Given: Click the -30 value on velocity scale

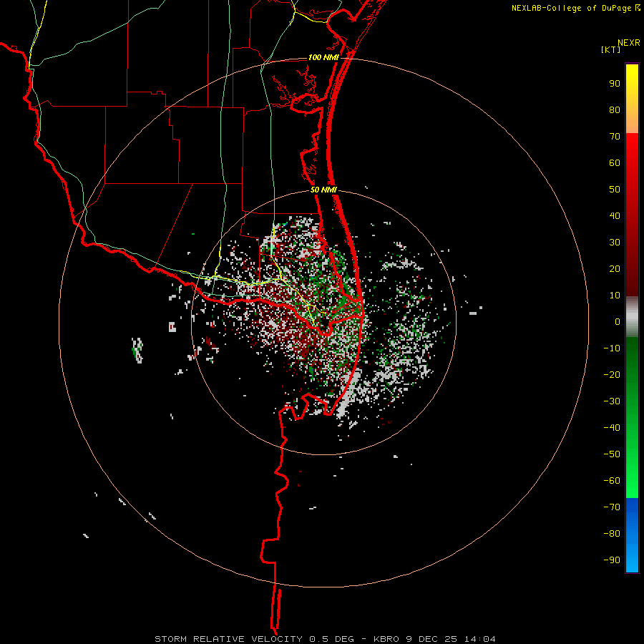Looking at the screenshot, I should click(x=612, y=401).
